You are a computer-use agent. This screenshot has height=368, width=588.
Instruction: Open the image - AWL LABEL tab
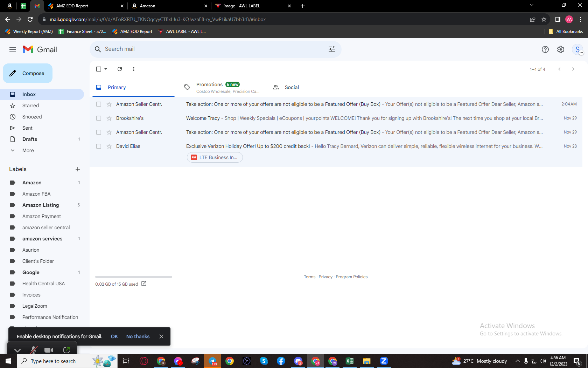(x=253, y=6)
